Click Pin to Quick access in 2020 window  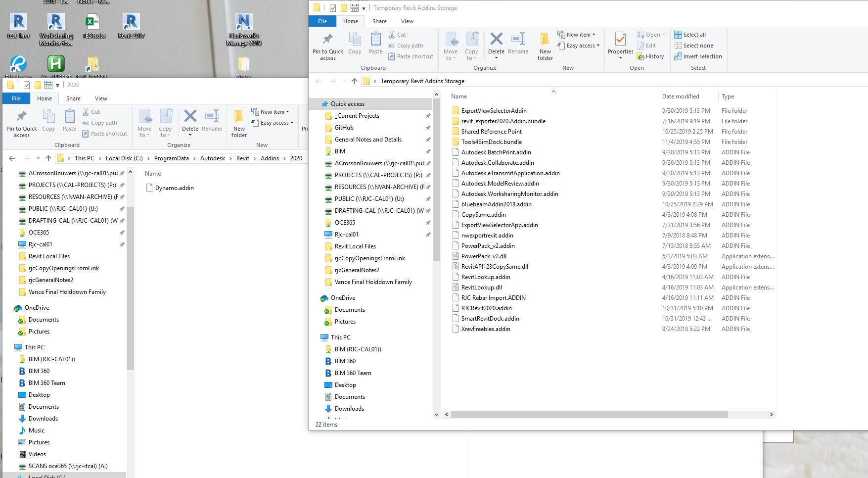point(21,123)
